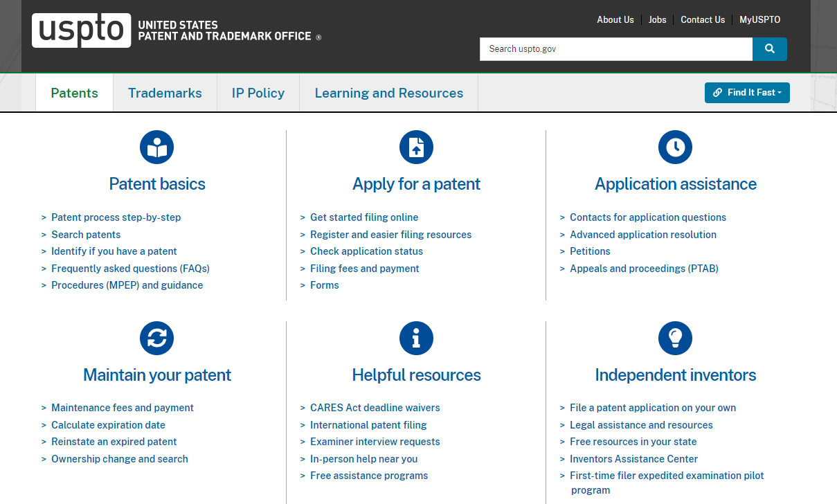Switch to the Trademarks tab
Image resolution: width=837 pixels, height=504 pixels.
coord(165,93)
